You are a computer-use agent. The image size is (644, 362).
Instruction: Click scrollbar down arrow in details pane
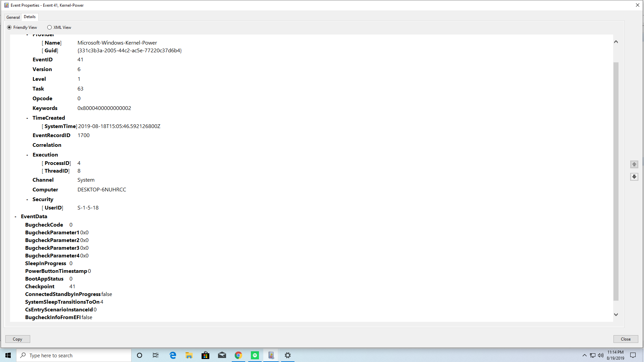click(x=616, y=314)
